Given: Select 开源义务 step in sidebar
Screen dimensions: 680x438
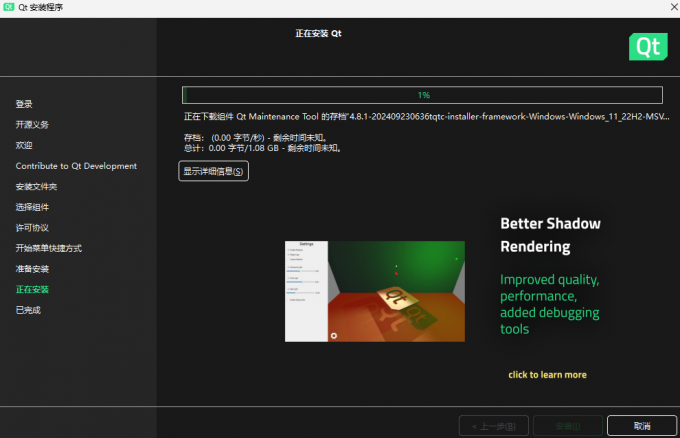Looking at the screenshot, I should [x=32, y=125].
